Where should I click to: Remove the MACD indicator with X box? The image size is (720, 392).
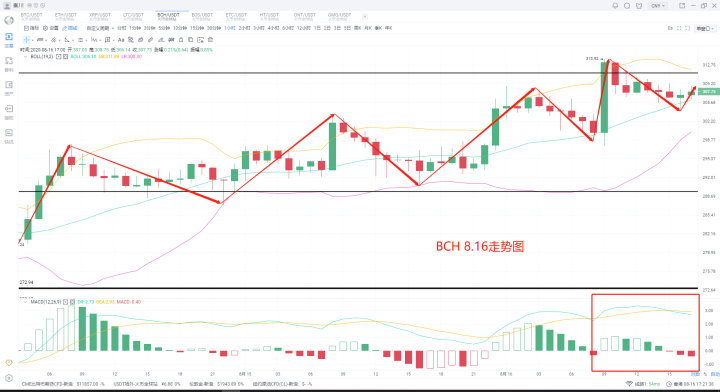(x=73, y=302)
